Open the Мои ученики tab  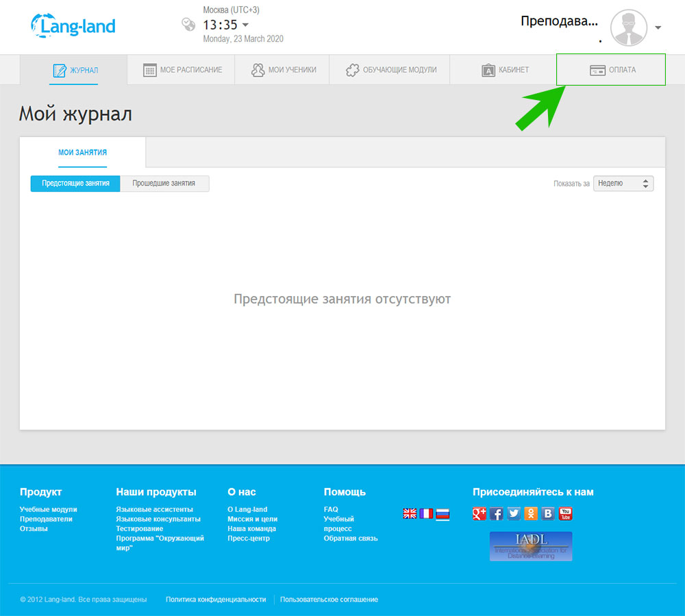tap(283, 70)
